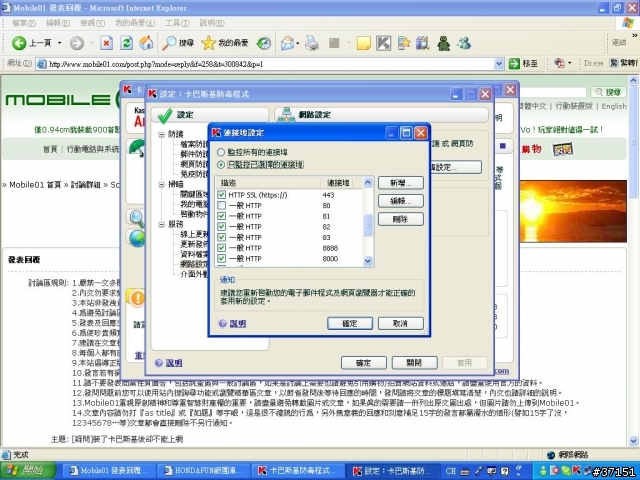The image size is (640, 480).
Task: Click the port list scrollbar thumb
Action: pos(368,225)
